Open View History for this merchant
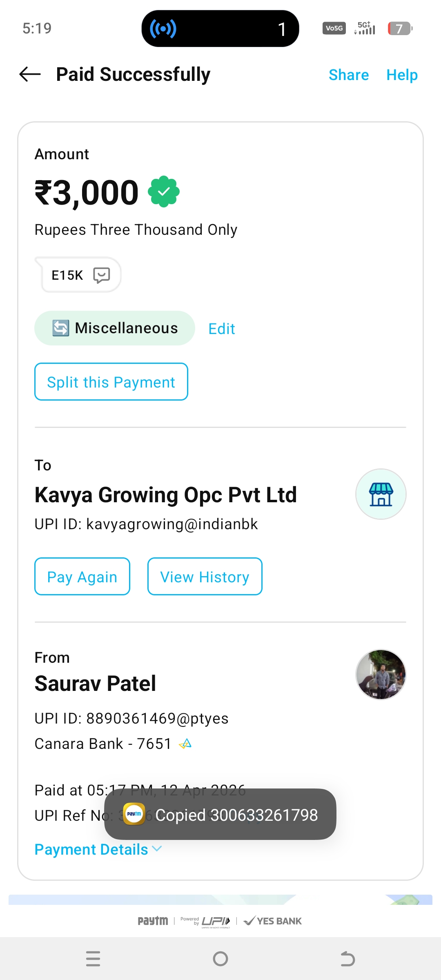This screenshot has height=980, width=441. coord(205,577)
